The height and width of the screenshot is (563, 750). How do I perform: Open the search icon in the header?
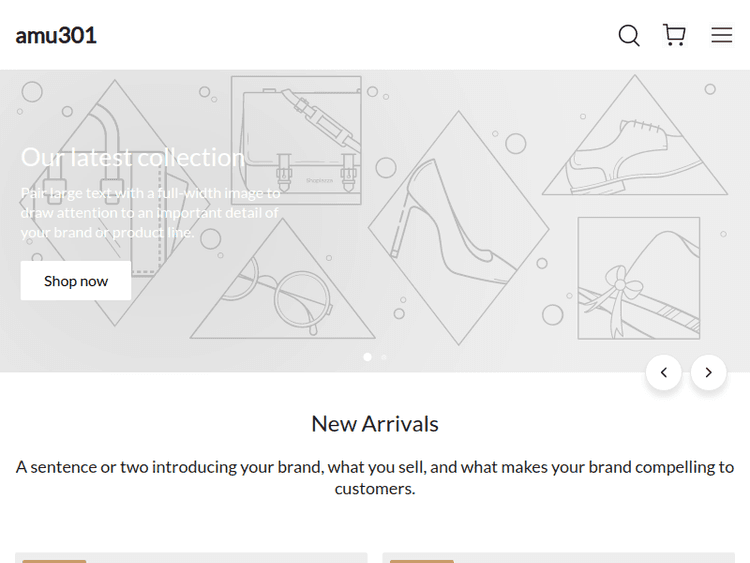pyautogui.click(x=629, y=36)
